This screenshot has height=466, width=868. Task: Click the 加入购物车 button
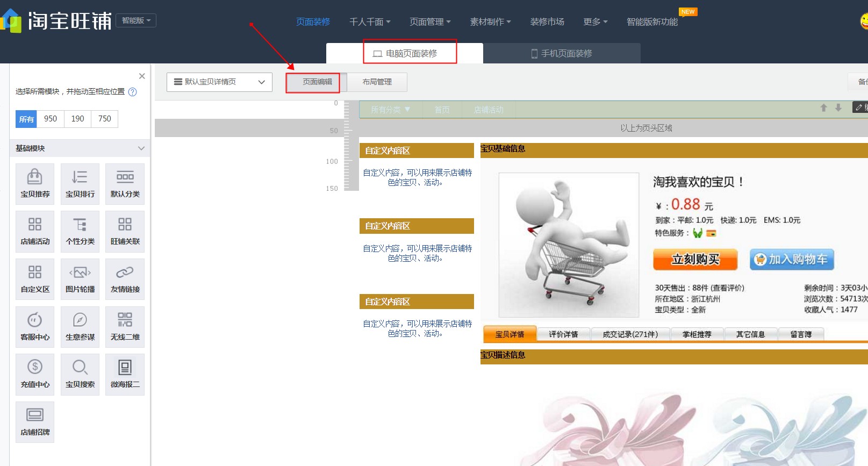[x=792, y=260]
